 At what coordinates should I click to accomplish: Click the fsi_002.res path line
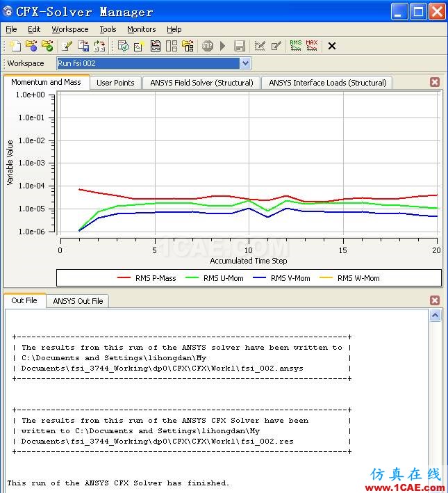click(157, 441)
